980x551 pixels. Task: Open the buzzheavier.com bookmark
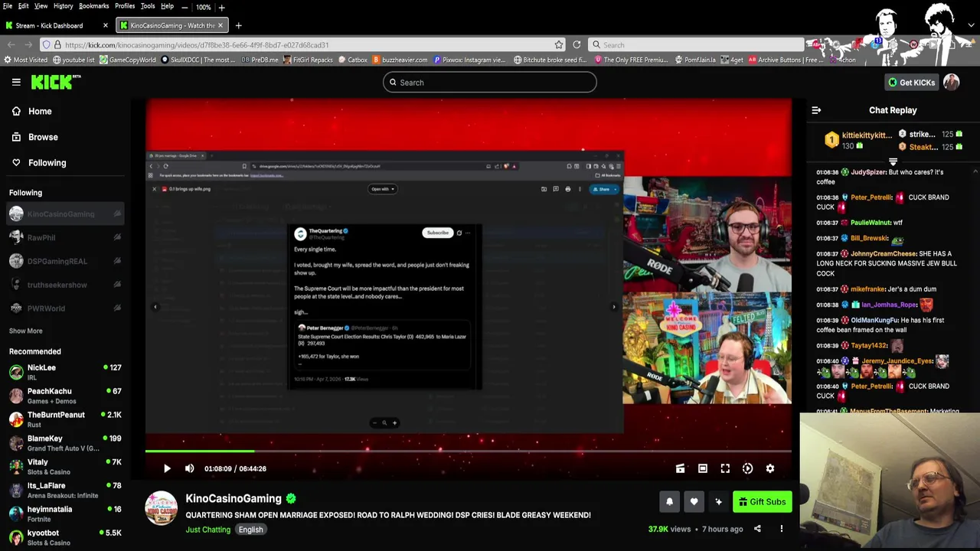(400, 60)
